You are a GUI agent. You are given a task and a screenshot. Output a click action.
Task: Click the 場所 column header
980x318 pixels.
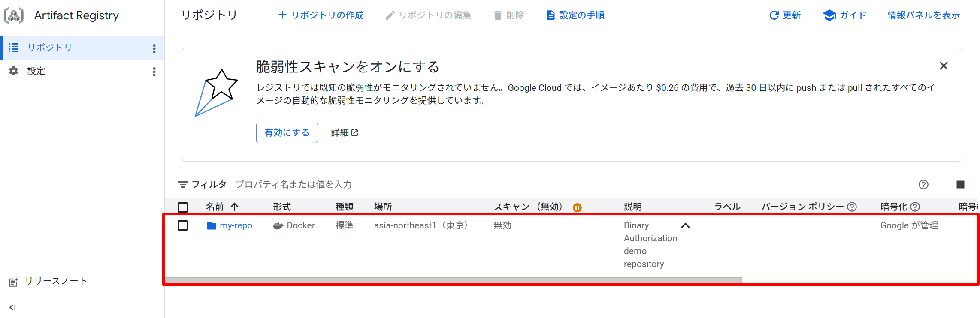pyautogui.click(x=383, y=207)
